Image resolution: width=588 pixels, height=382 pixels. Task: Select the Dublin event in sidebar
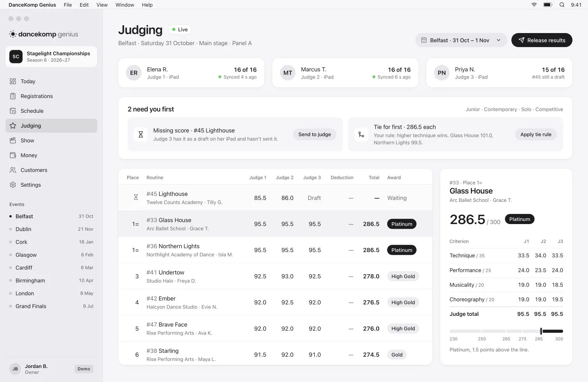pyautogui.click(x=51, y=229)
